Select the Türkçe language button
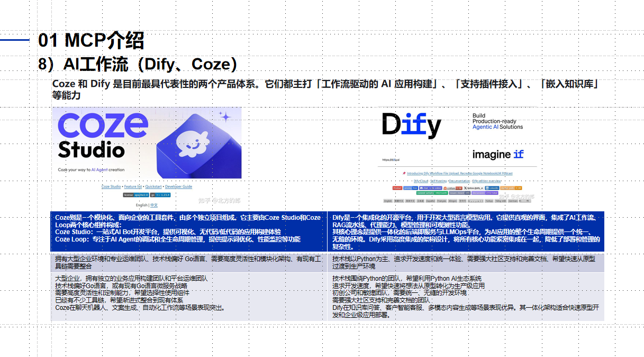The image size is (644, 357). point(489,201)
